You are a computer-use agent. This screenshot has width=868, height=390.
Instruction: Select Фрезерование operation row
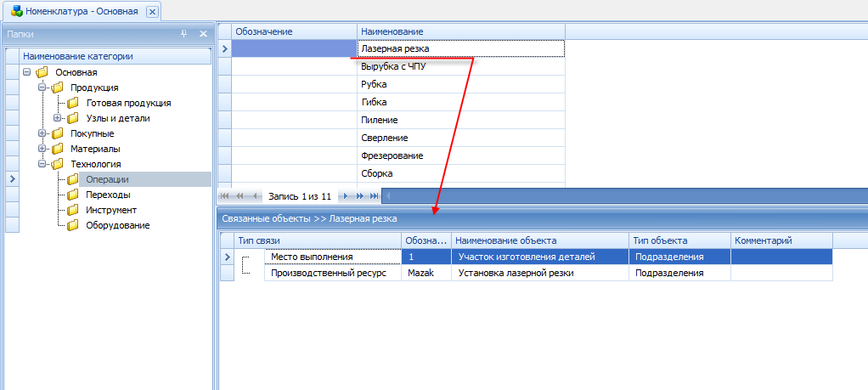coord(461,155)
